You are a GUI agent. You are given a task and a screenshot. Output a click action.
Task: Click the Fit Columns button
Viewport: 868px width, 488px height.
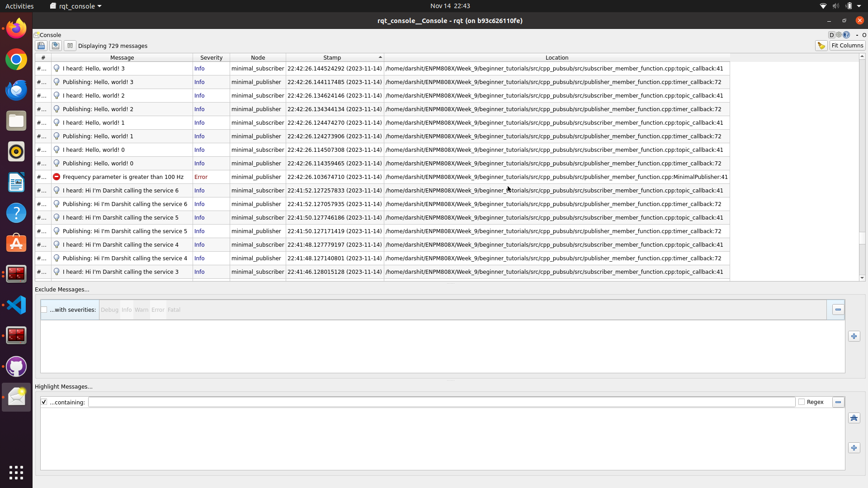pos(847,46)
